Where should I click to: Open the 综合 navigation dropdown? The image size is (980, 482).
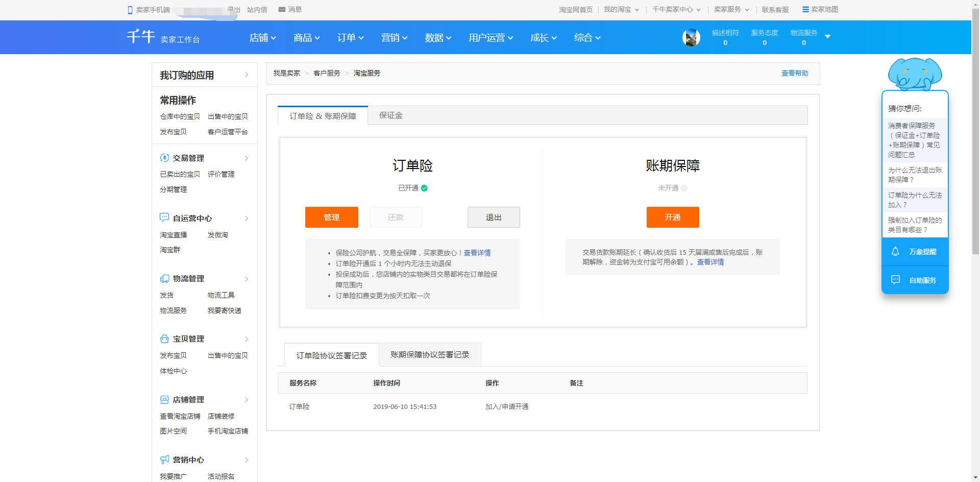click(x=587, y=37)
